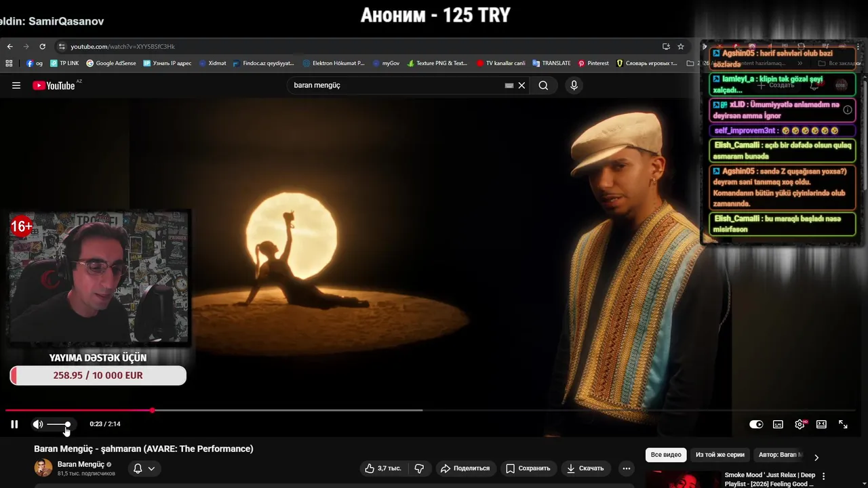The height and width of the screenshot is (488, 868).
Task: Open notification bell subscription dropdown
Action: click(x=144, y=468)
